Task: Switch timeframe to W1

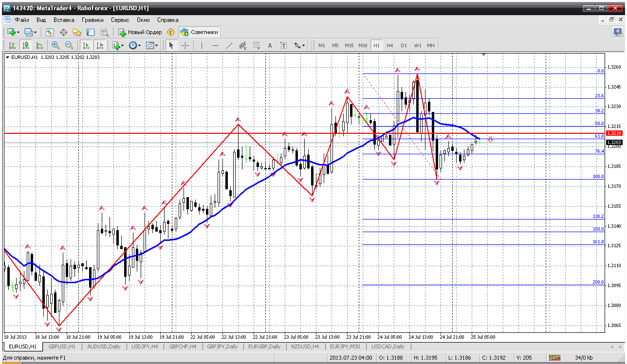Action: point(418,45)
